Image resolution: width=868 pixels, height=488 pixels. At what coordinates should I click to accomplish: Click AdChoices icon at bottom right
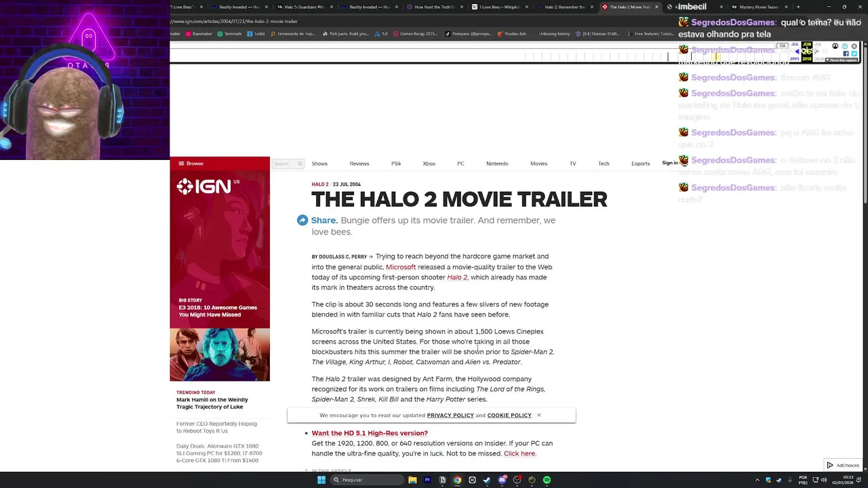pos(830,465)
